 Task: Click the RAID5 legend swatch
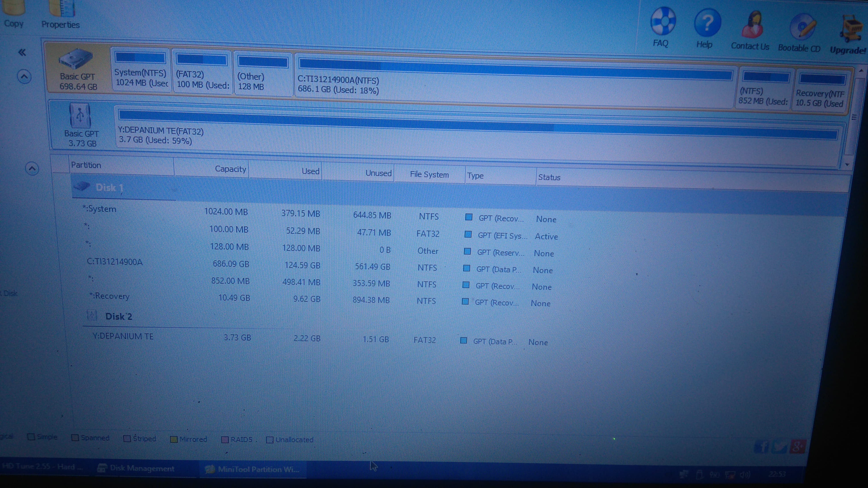point(225,440)
